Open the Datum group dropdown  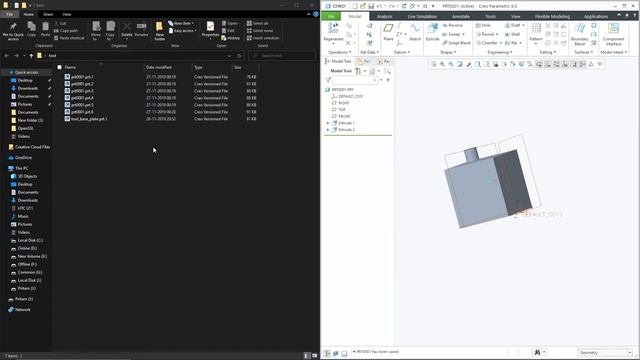pyautogui.click(x=402, y=52)
